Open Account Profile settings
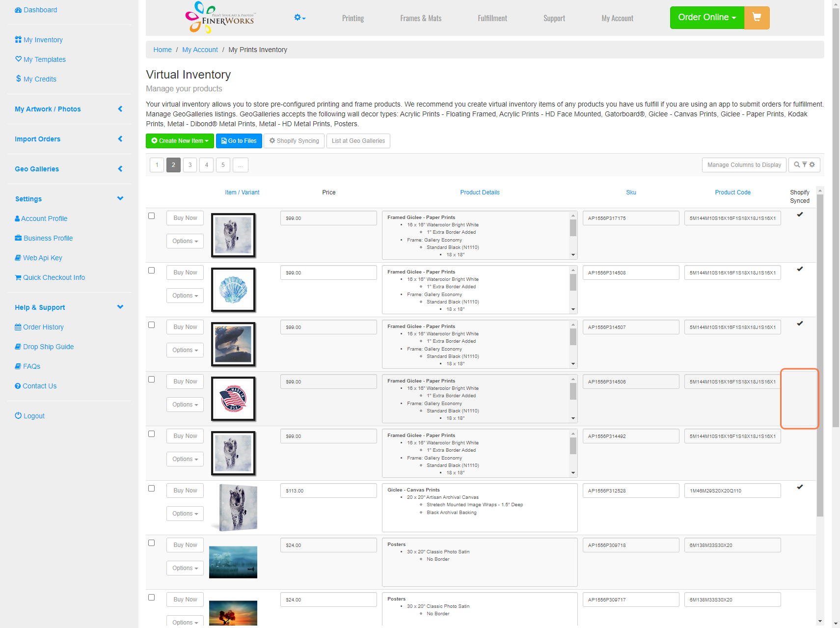Image resolution: width=840 pixels, height=628 pixels. click(x=41, y=218)
